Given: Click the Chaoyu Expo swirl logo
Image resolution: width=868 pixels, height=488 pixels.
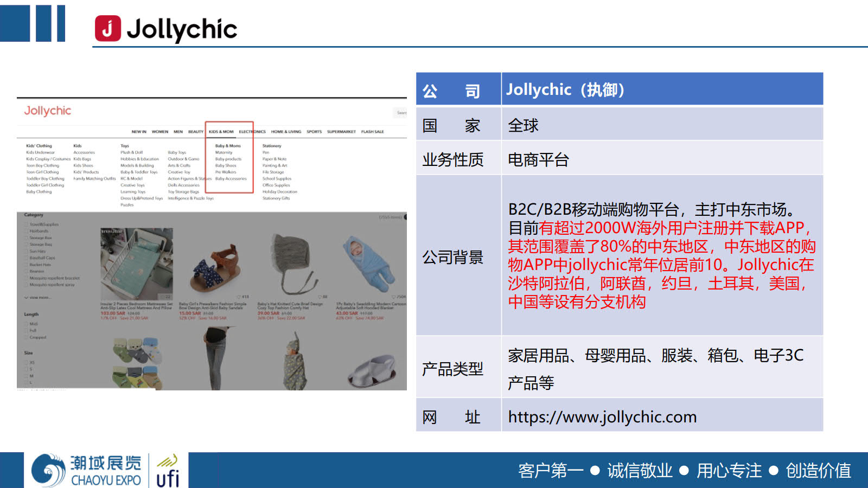Looking at the screenshot, I should pyautogui.click(x=49, y=471).
